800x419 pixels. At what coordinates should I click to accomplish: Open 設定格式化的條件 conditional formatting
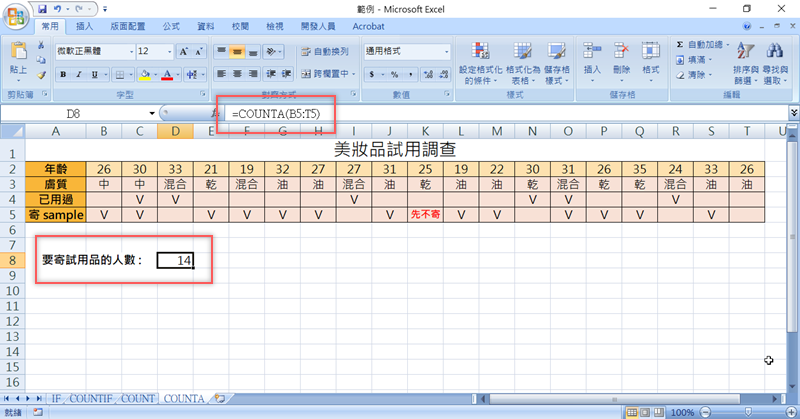480,63
